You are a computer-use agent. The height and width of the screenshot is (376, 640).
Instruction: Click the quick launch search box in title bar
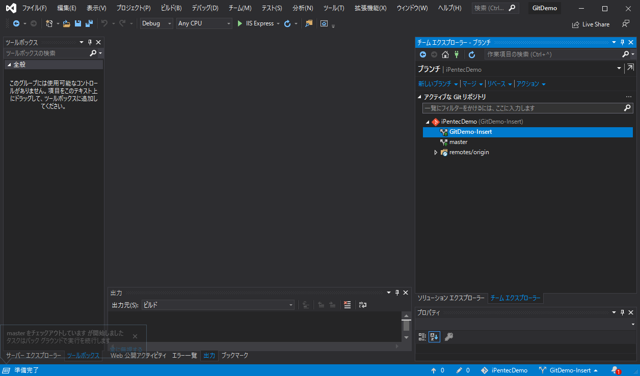(495, 8)
